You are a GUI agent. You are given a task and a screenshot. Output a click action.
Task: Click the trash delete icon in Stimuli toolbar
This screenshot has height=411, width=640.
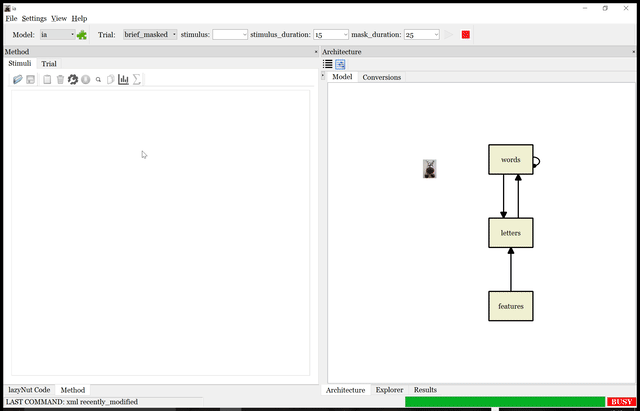(x=60, y=79)
